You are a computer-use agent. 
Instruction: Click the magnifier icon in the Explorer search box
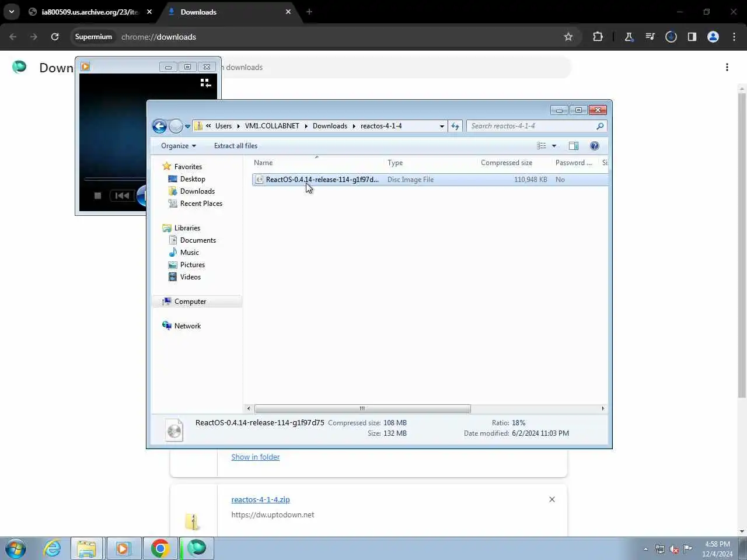600,126
